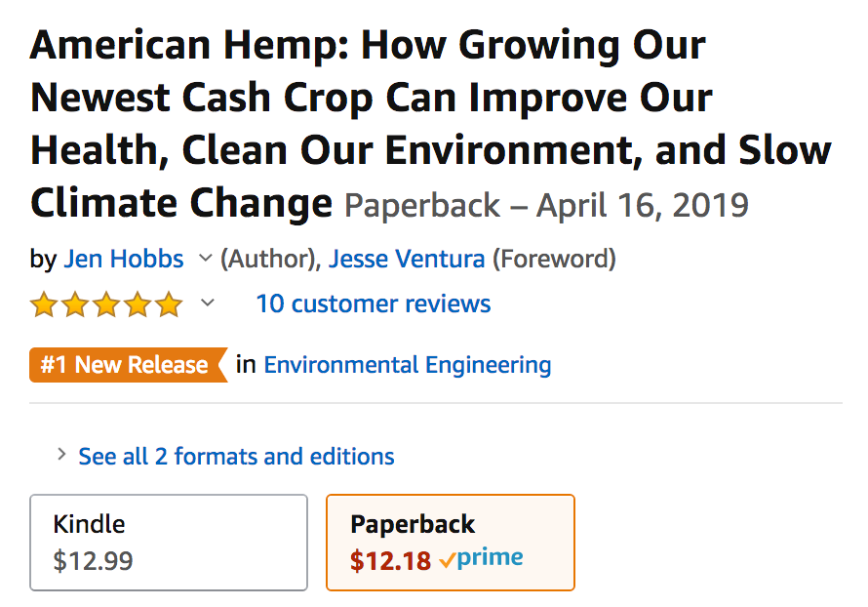The image size is (868, 607).
Task: Select the Paperback format option label
Action: [413, 524]
